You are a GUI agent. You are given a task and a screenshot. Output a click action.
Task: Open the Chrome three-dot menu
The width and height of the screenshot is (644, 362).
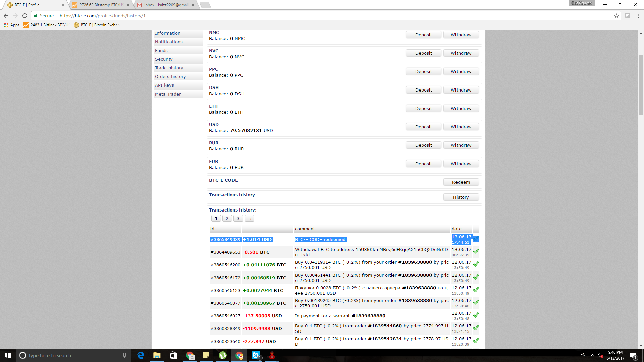[638, 16]
